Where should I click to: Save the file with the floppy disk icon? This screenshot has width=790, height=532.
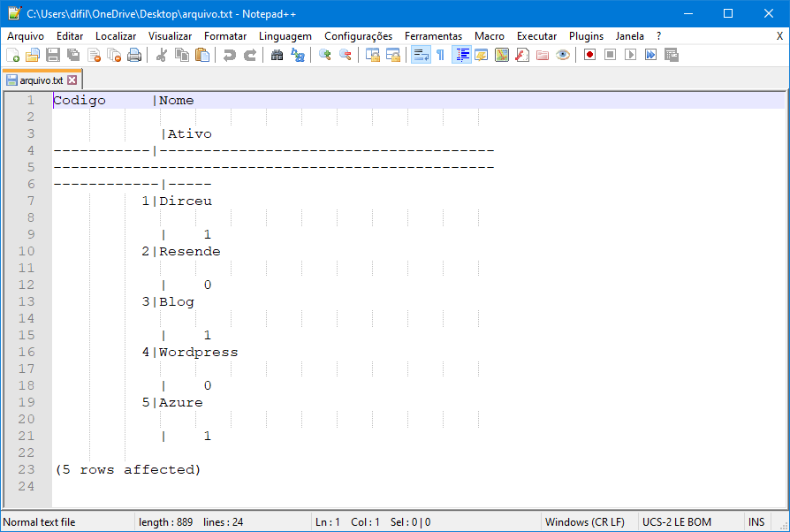pyautogui.click(x=53, y=55)
